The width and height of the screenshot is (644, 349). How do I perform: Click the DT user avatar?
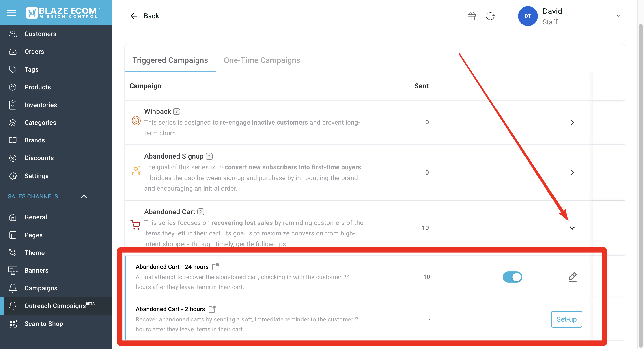[x=528, y=16]
